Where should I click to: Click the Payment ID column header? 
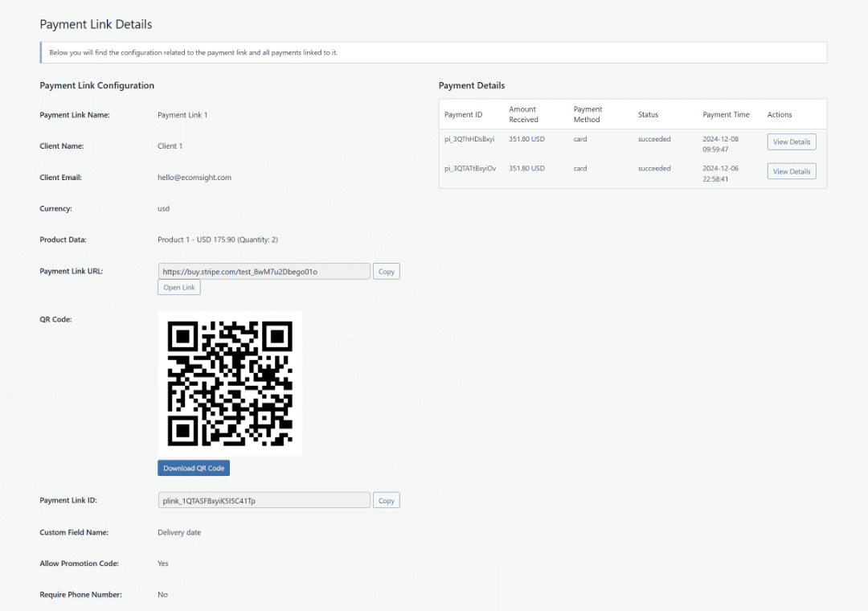[x=463, y=114]
